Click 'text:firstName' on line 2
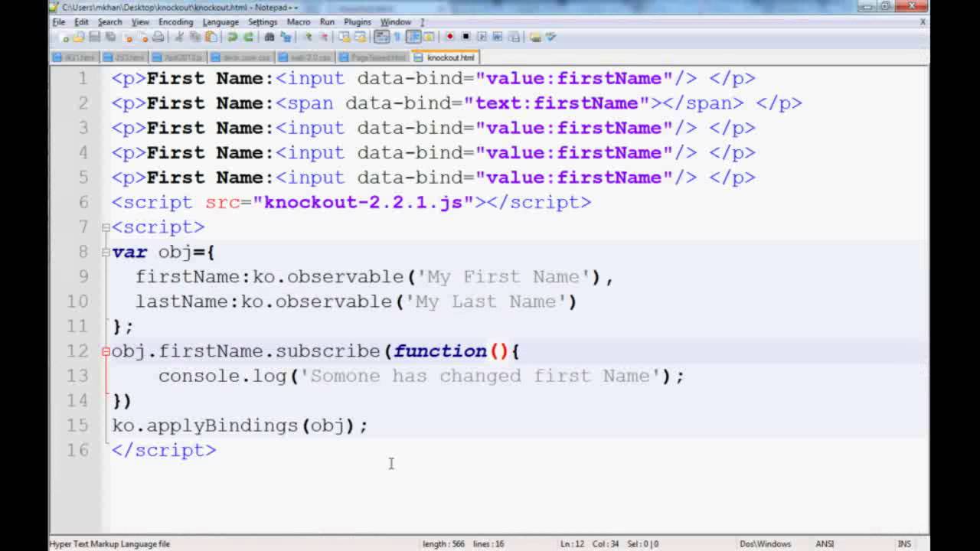This screenshot has width=980, height=551. pyautogui.click(x=557, y=103)
